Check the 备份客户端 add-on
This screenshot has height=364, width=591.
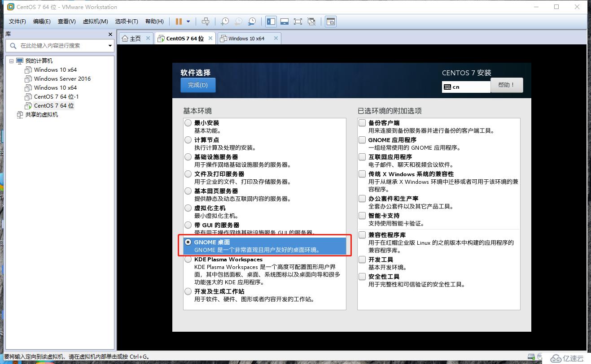click(x=362, y=123)
